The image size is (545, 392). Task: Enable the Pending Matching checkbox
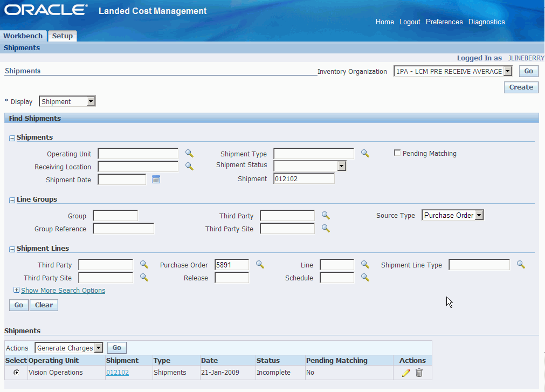click(x=397, y=153)
